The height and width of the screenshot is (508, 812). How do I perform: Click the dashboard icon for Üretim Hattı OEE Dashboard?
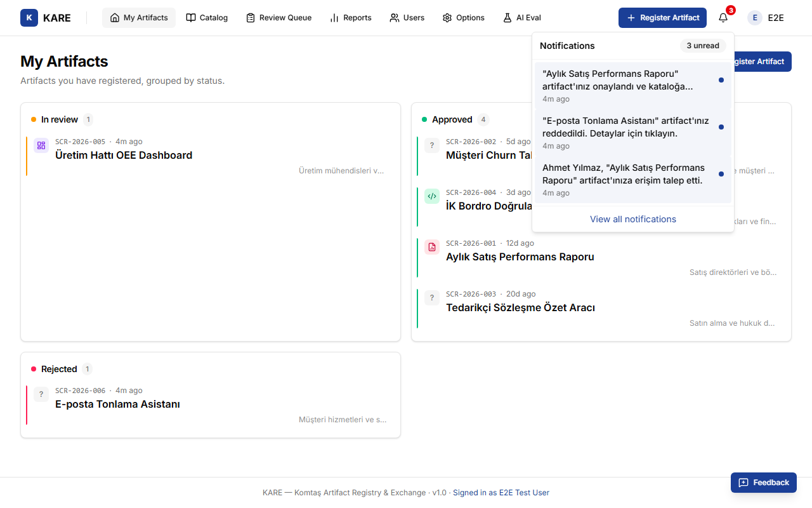pyautogui.click(x=41, y=145)
